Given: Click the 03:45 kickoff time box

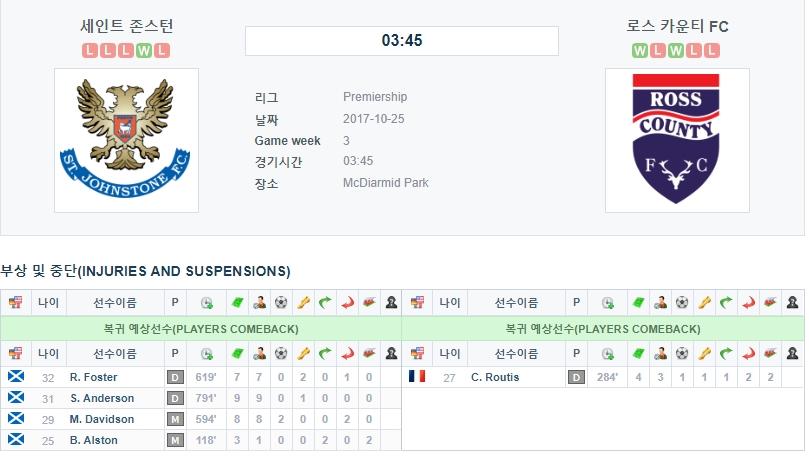Looking at the screenshot, I should tap(402, 41).
